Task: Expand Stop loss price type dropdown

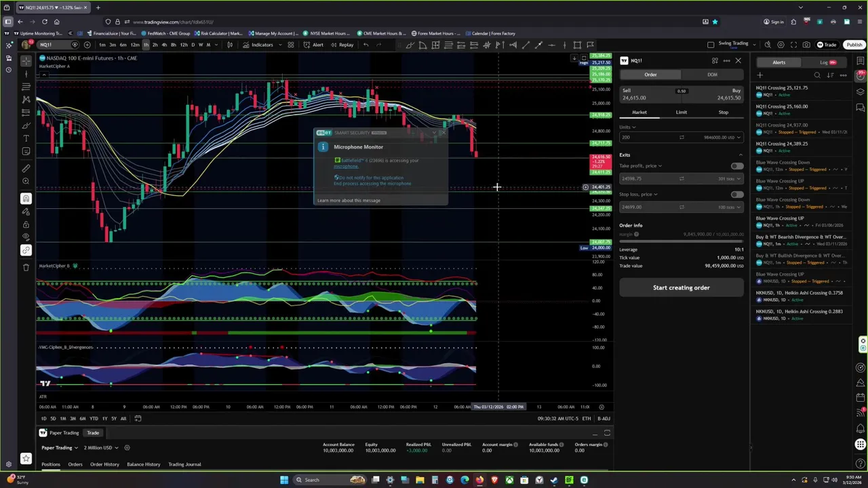Action: 638,195
